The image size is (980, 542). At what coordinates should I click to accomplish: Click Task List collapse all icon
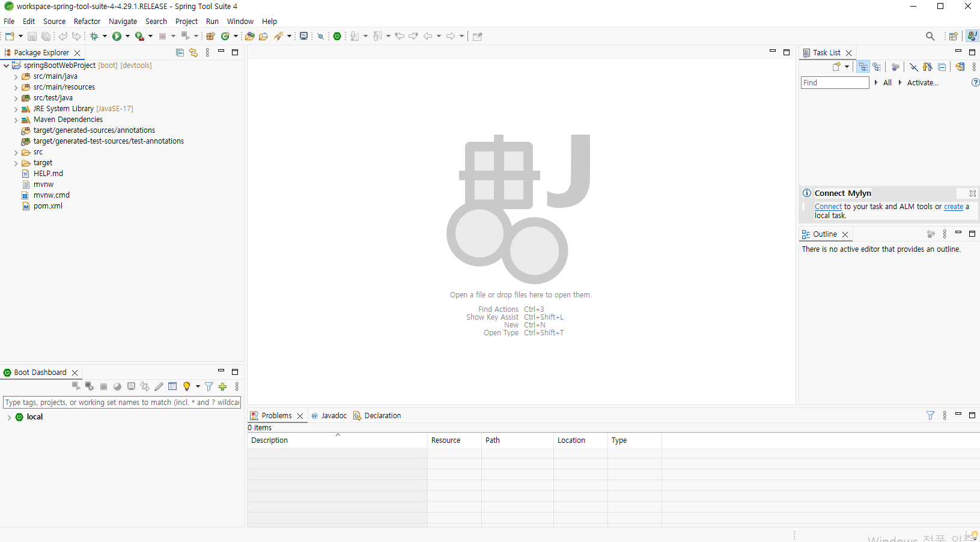click(942, 67)
